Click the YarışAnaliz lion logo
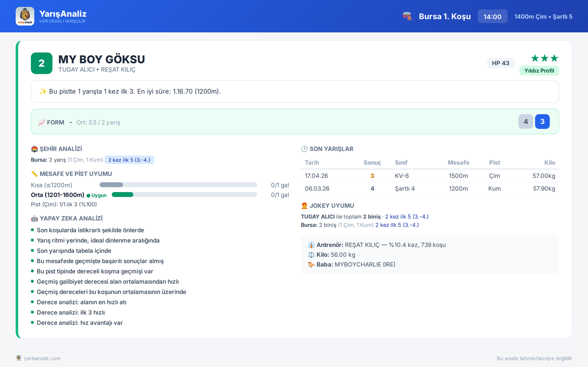 tap(25, 16)
